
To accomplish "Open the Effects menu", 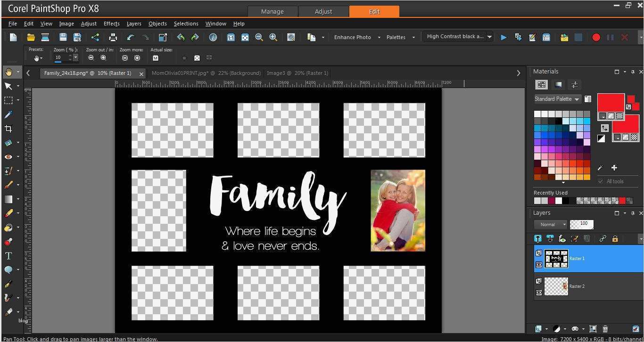I will pos(111,24).
